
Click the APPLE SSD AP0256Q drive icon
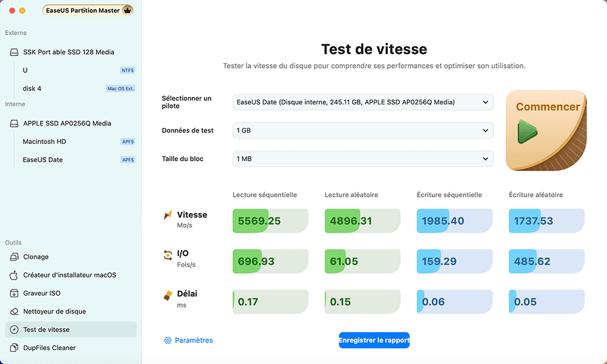[x=14, y=123]
